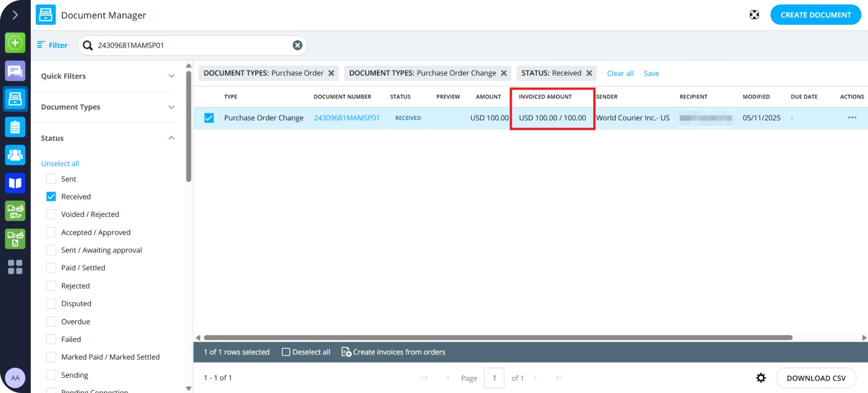Expand the Quick Filters section

171,76
